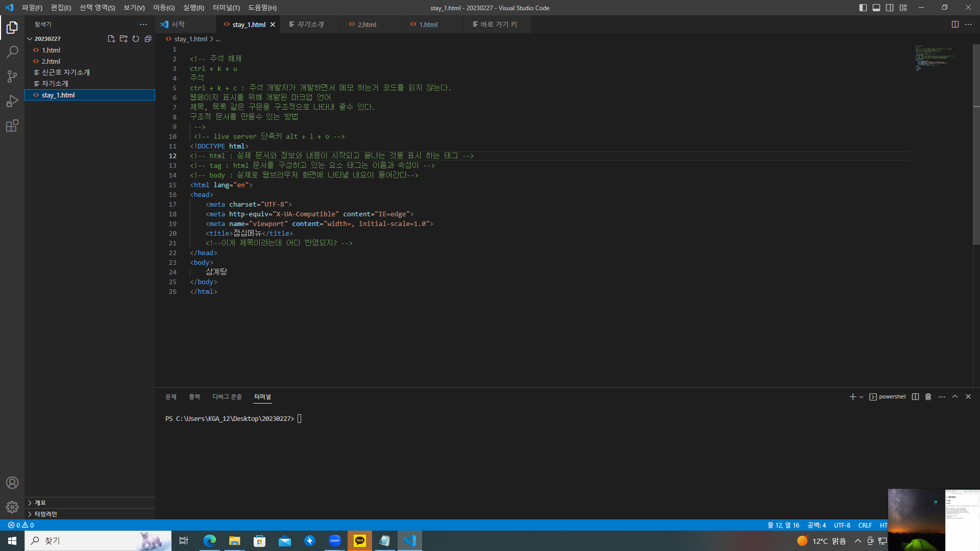
Task: Open the Extensions view
Action: [12, 126]
